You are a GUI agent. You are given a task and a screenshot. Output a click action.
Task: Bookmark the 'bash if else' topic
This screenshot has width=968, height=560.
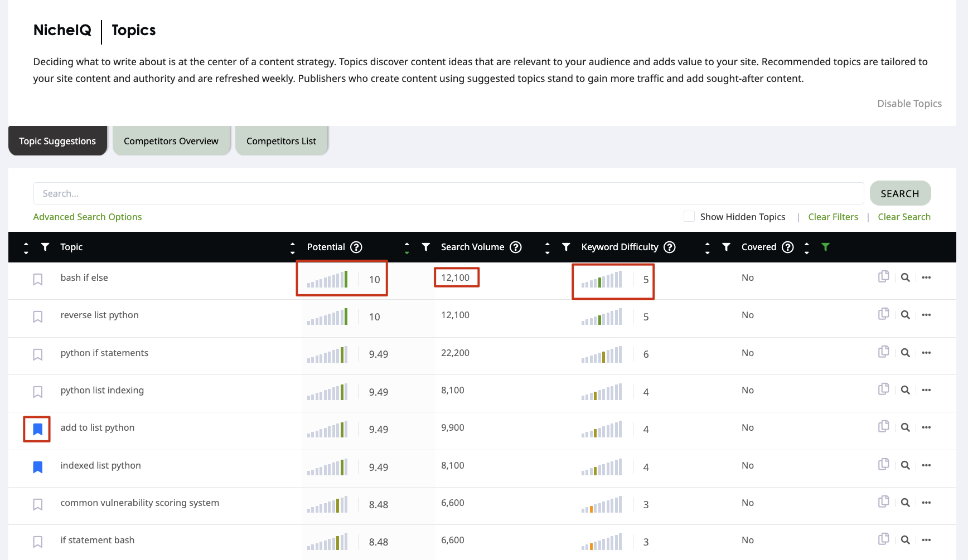(38, 279)
